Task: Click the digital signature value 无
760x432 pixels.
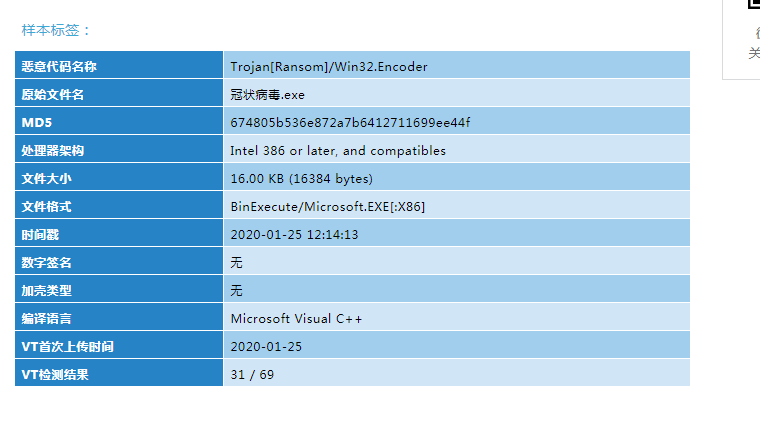Action: tap(236, 263)
